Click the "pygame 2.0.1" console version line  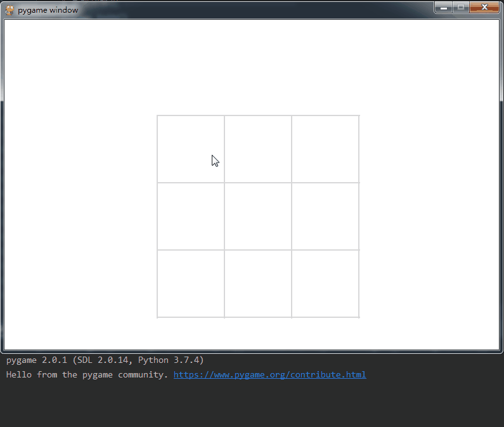105,360
